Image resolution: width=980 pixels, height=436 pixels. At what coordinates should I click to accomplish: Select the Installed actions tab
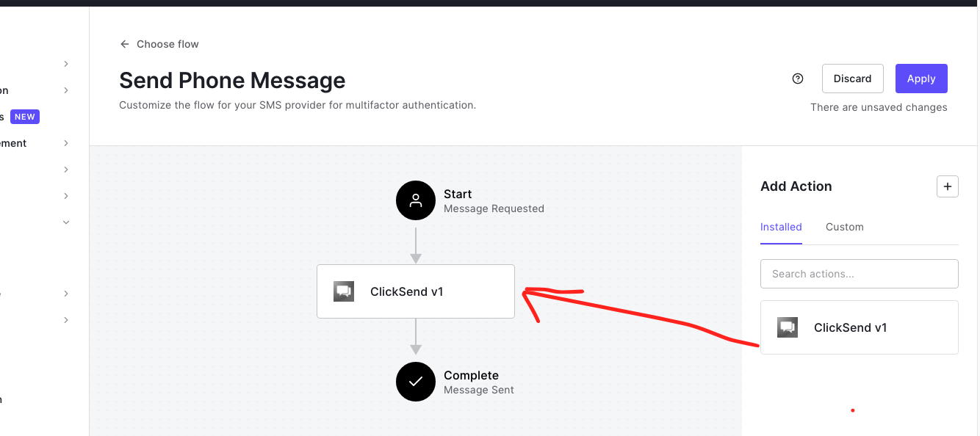point(781,227)
